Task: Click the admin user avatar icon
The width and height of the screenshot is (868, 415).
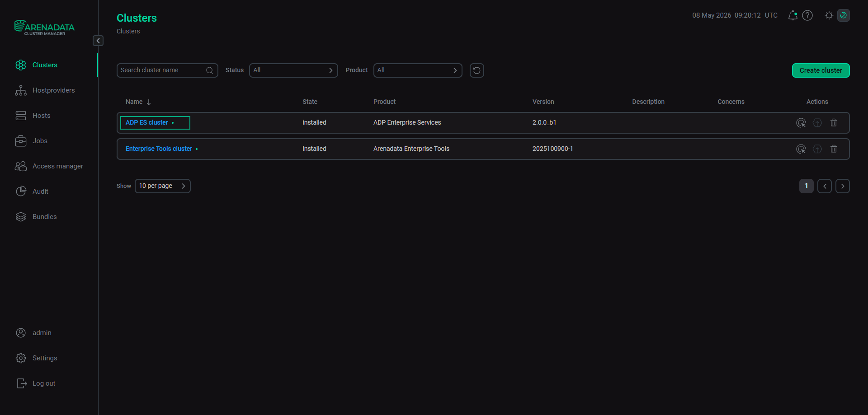Action: click(x=21, y=333)
